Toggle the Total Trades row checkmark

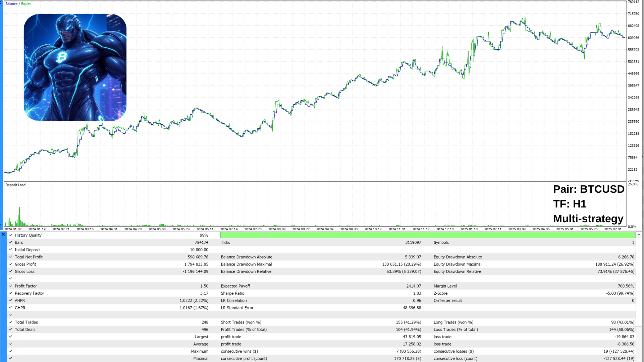(x=11, y=322)
